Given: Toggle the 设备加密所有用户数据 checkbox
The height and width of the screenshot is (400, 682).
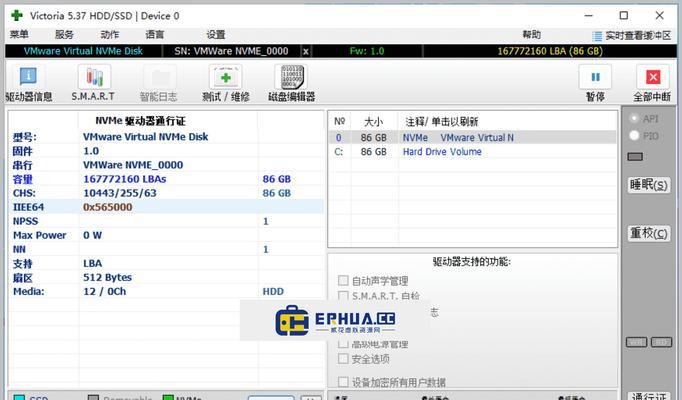Looking at the screenshot, I should point(343,382).
